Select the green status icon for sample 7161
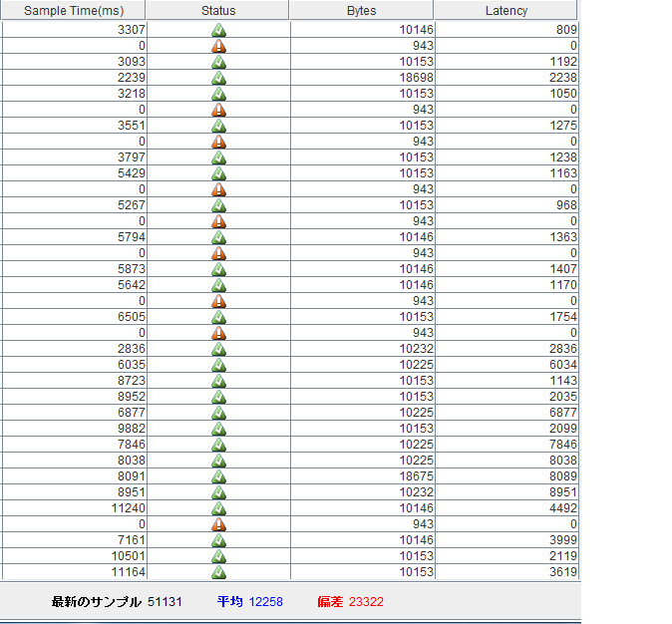Viewport: 672px width, 624px height. tap(218, 540)
